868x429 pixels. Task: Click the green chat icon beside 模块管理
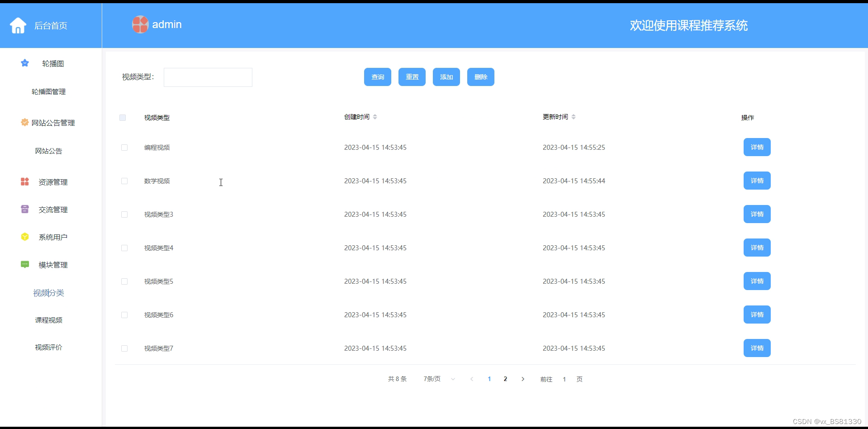pos(25,264)
